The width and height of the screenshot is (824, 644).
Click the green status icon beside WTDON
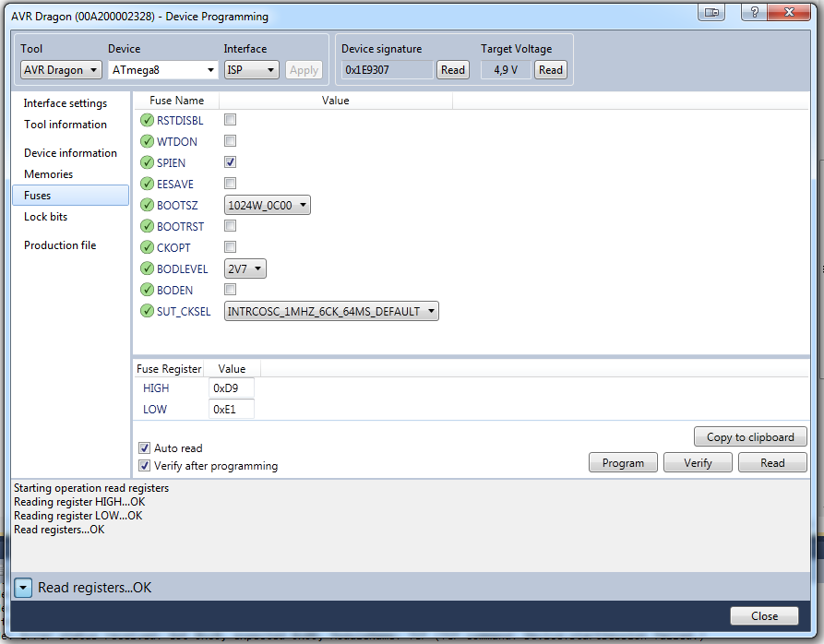point(147,141)
